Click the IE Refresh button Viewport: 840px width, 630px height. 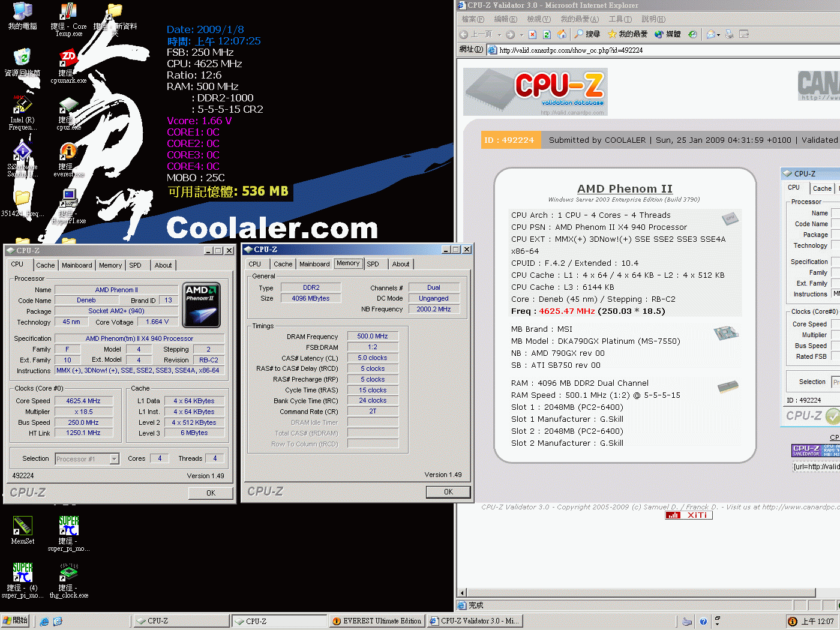coord(547,34)
